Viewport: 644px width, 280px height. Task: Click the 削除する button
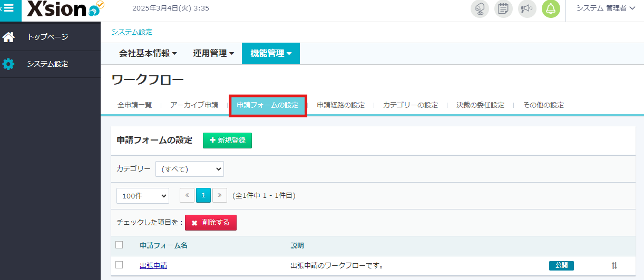pyautogui.click(x=211, y=223)
